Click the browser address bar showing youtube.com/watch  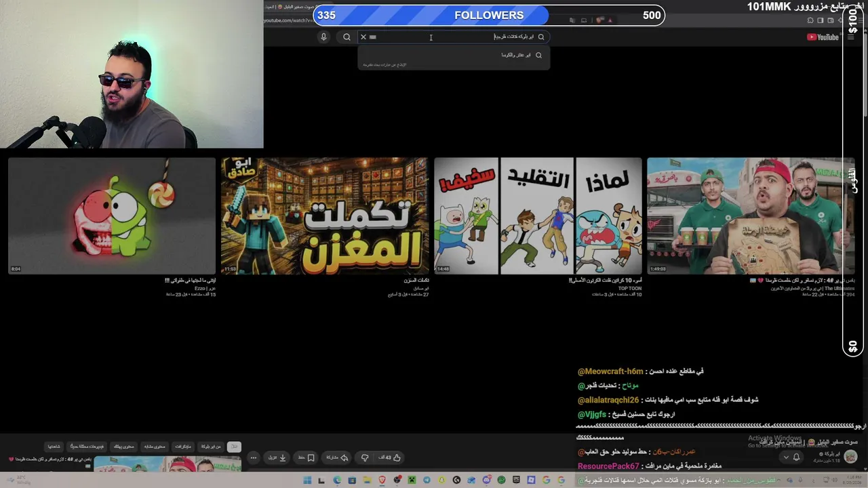[288, 20]
